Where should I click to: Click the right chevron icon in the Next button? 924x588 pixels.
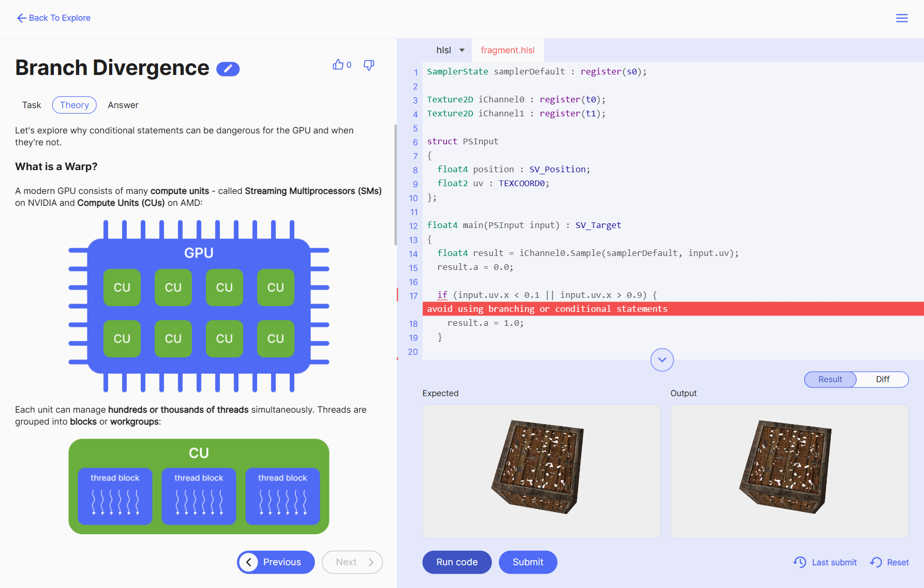click(371, 562)
